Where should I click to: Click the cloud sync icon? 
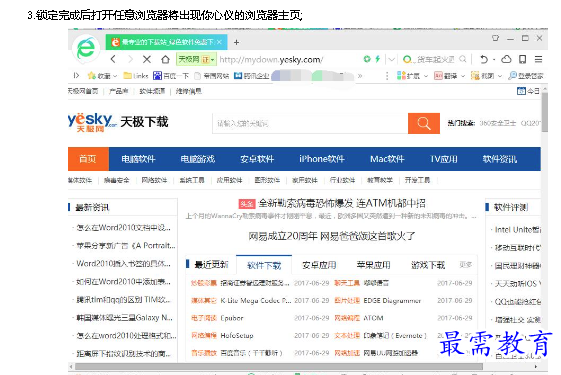click(x=506, y=59)
